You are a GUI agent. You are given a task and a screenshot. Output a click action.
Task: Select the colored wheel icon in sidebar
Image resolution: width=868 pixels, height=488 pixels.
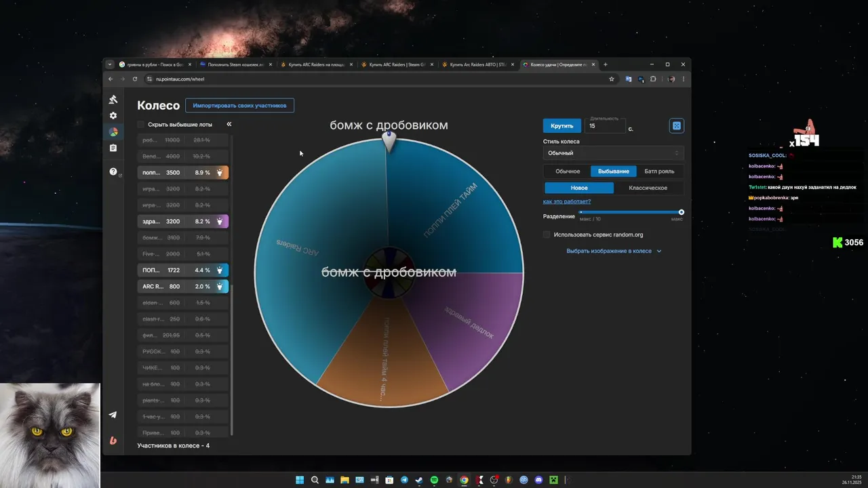tap(113, 132)
